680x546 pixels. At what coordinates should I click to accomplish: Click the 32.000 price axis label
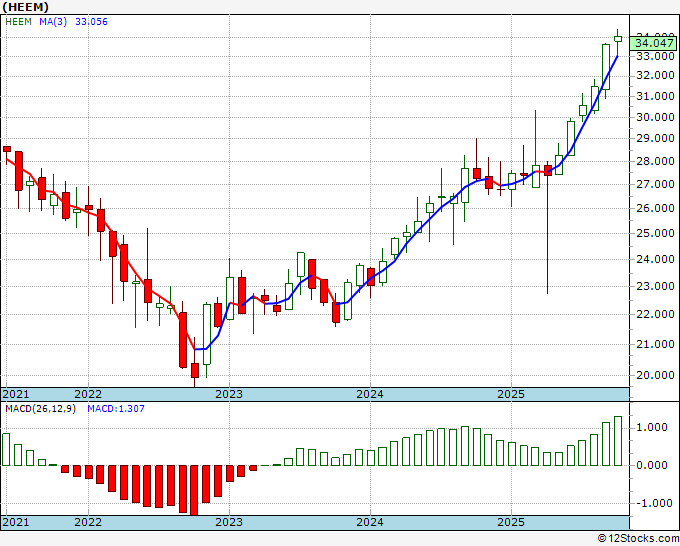(x=655, y=75)
